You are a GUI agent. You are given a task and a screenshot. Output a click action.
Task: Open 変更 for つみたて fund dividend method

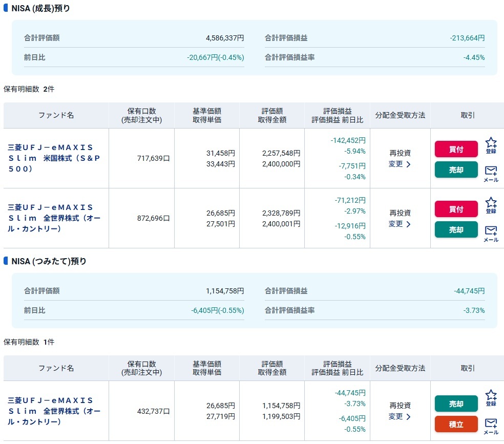pyautogui.click(x=400, y=416)
